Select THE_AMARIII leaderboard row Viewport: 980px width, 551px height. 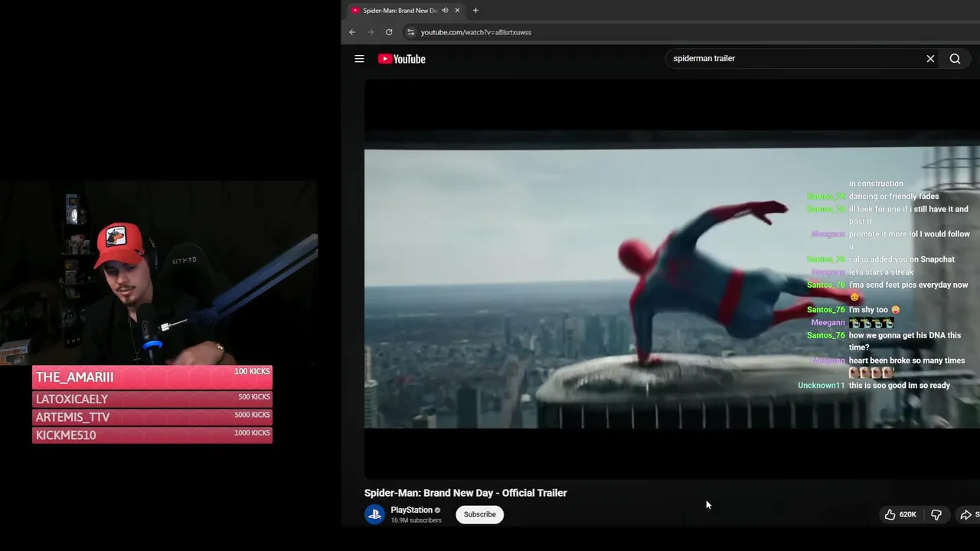tap(152, 377)
